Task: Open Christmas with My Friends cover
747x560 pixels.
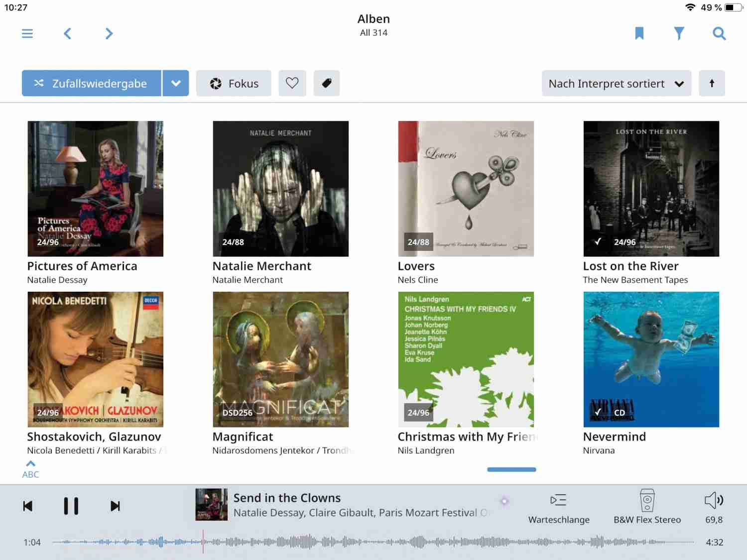Action: tap(466, 359)
